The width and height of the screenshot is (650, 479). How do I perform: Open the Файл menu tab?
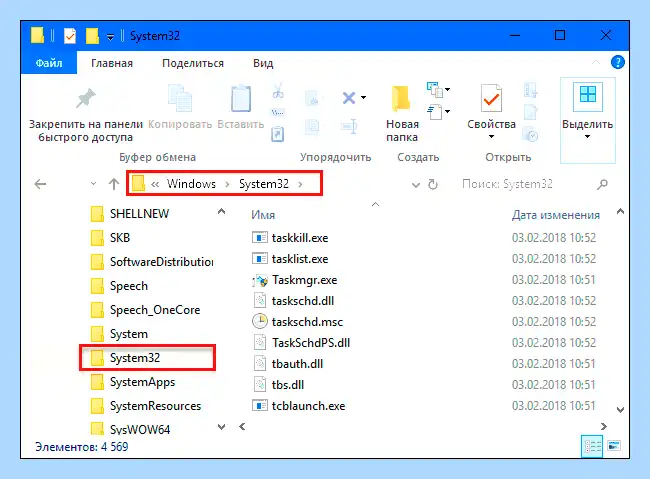pyautogui.click(x=49, y=63)
